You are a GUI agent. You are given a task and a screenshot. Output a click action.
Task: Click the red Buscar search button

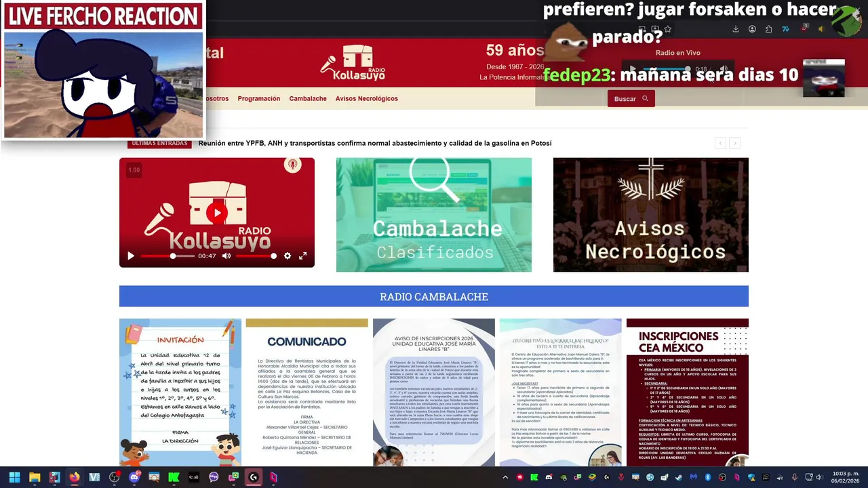631,98
